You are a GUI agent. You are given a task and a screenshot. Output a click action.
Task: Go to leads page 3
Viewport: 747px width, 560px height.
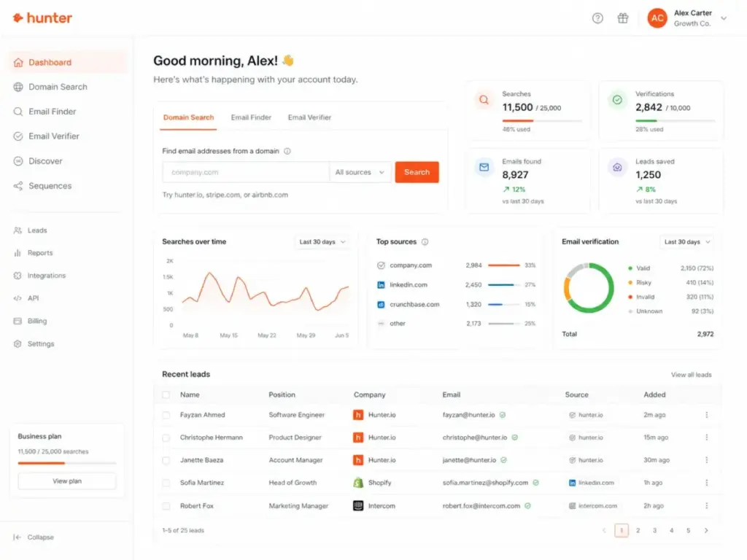pyautogui.click(x=654, y=531)
